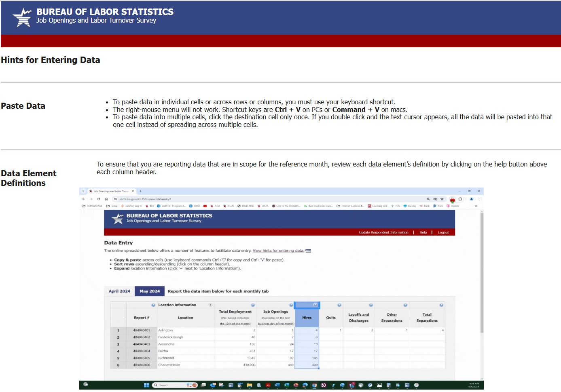Image resolution: width=561 pixels, height=392 pixels.
Task: Click the bookmark star in address bar
Action: coord(442,199)
